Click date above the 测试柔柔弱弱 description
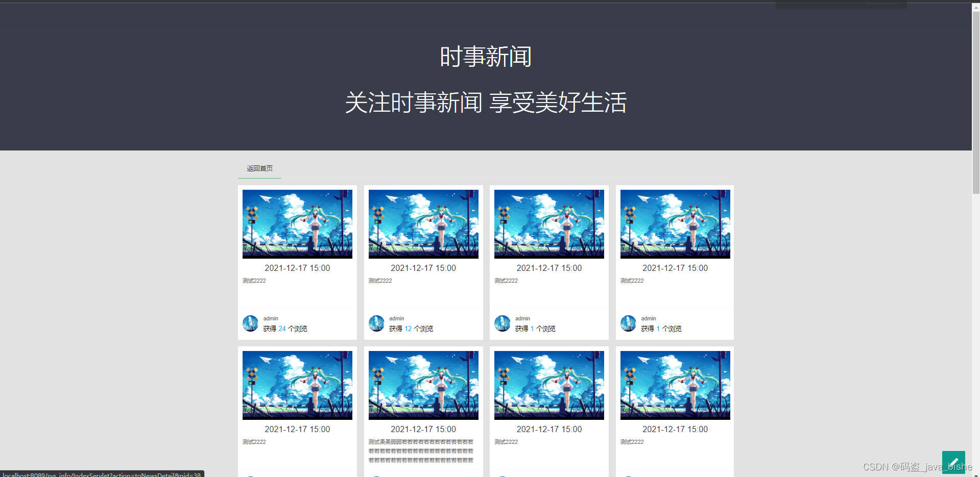This screenshot has width=980, height=477. (x=423, y=429)
